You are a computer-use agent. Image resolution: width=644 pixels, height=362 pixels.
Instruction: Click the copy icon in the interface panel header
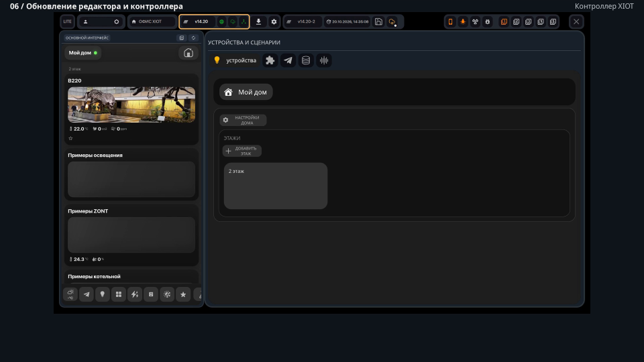182,38
